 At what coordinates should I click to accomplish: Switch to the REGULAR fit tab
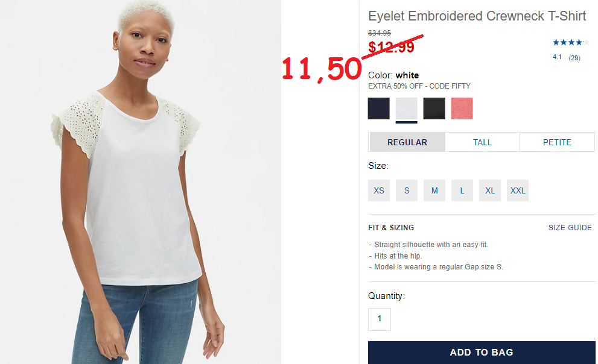pyautogui.click(x=407, y=142)
